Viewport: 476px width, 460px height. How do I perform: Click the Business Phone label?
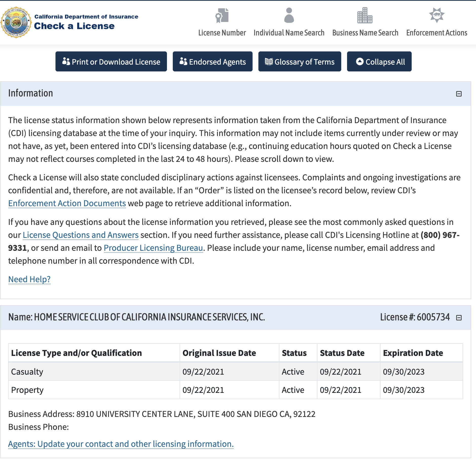pos(39,427)
